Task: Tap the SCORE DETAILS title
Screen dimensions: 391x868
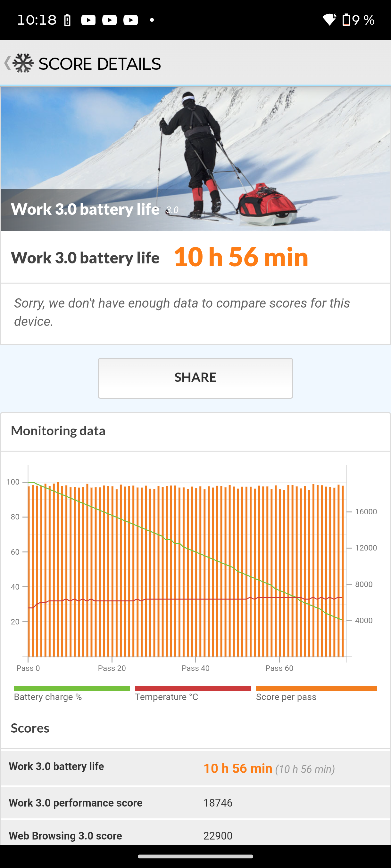Action: coord(100,64)
